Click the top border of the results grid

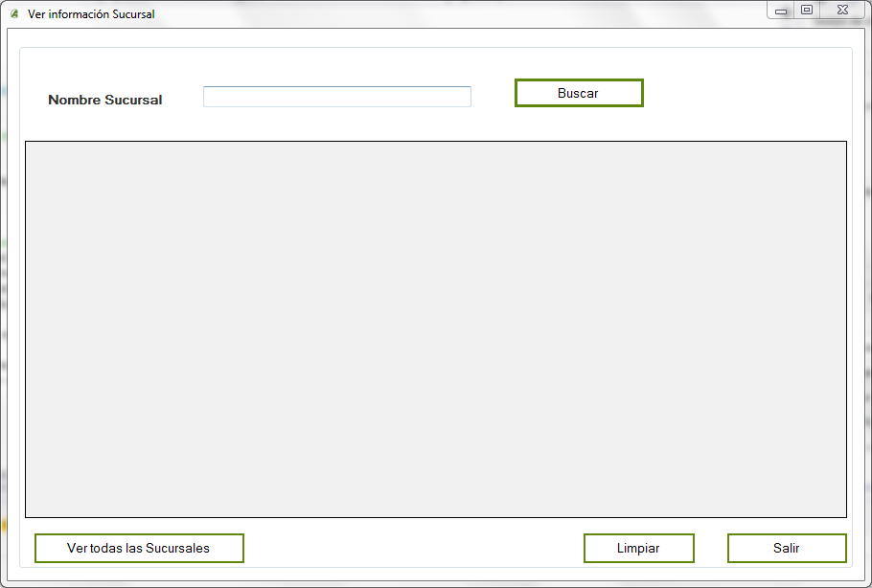pos(435,142)
